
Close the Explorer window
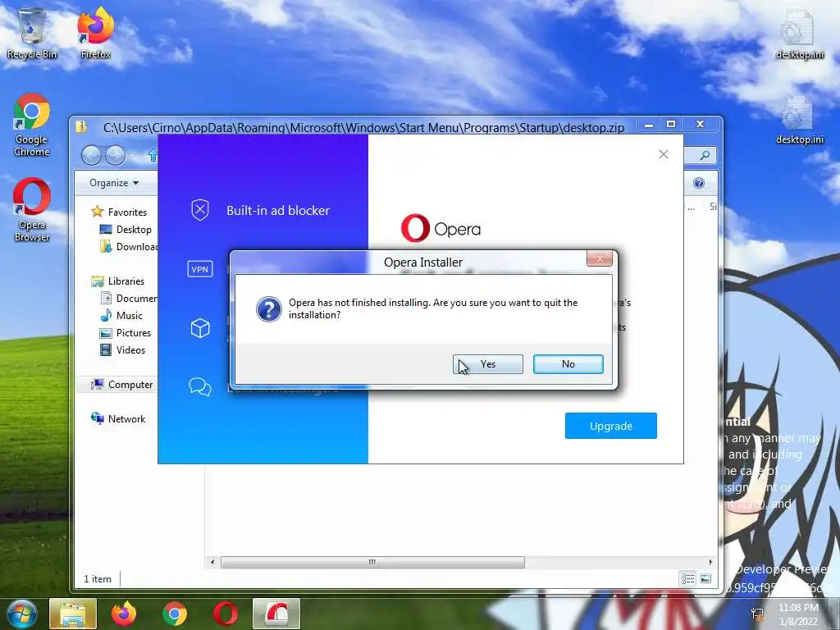(701, 125)
